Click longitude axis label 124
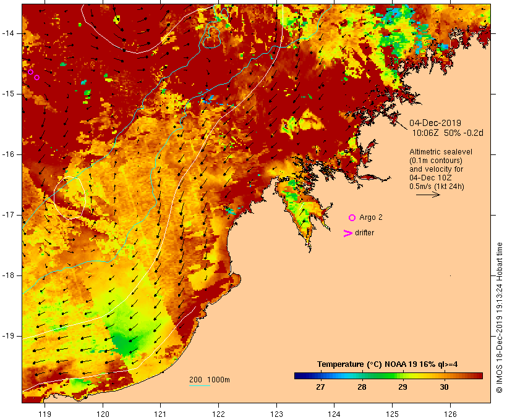 pos(334,414)
